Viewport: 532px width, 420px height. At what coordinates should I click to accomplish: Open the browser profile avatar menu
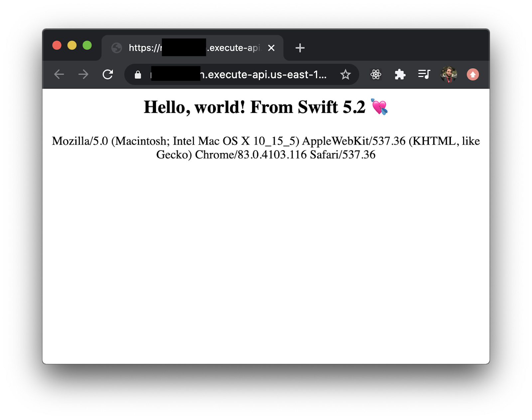point(449,74)
